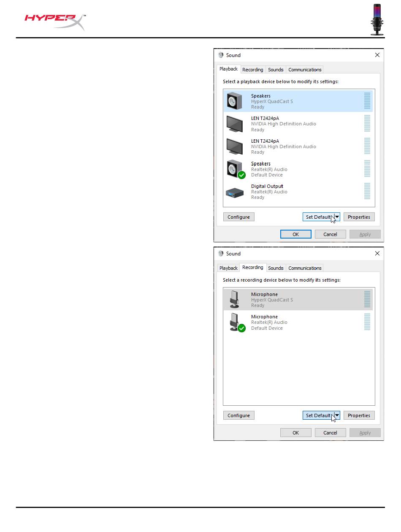Image resolution: width=401 pixels, height=532 pixels.
Task: Click the HyperX logo in the page header
Action: pos(55,22)
